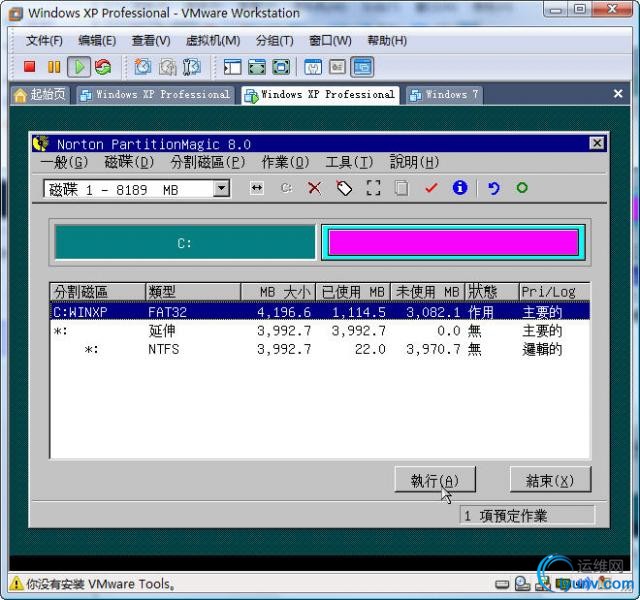The height and width of the screenshot is (600, 640).
Task: Open the 分组(T) menu
Action: point(275,40)
